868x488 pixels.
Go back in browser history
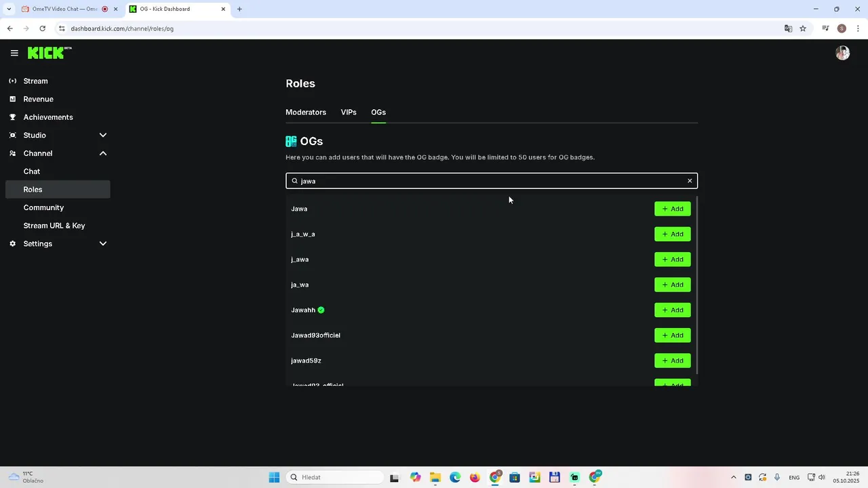[9, 28]
